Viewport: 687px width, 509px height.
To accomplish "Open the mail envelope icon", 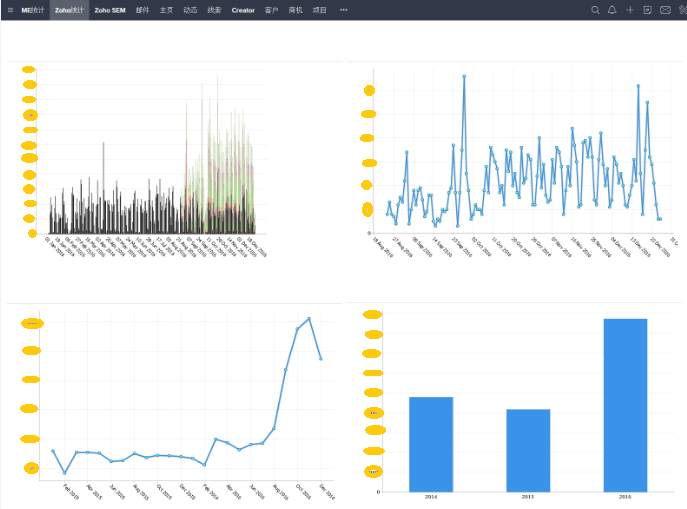I will (665, 10).
